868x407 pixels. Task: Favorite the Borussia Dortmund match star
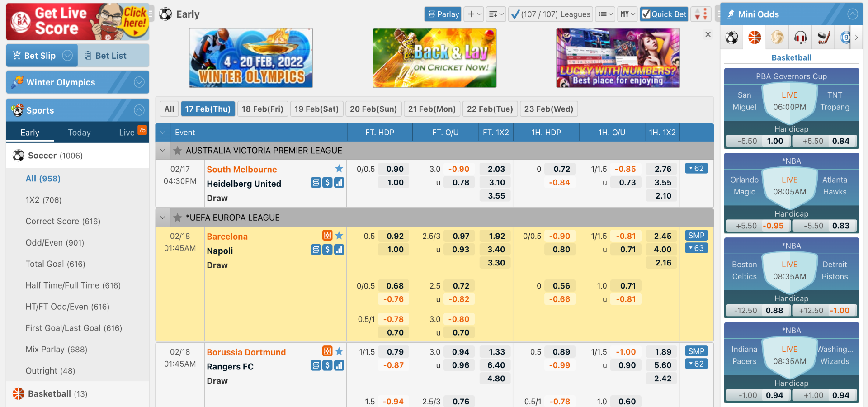339,351
